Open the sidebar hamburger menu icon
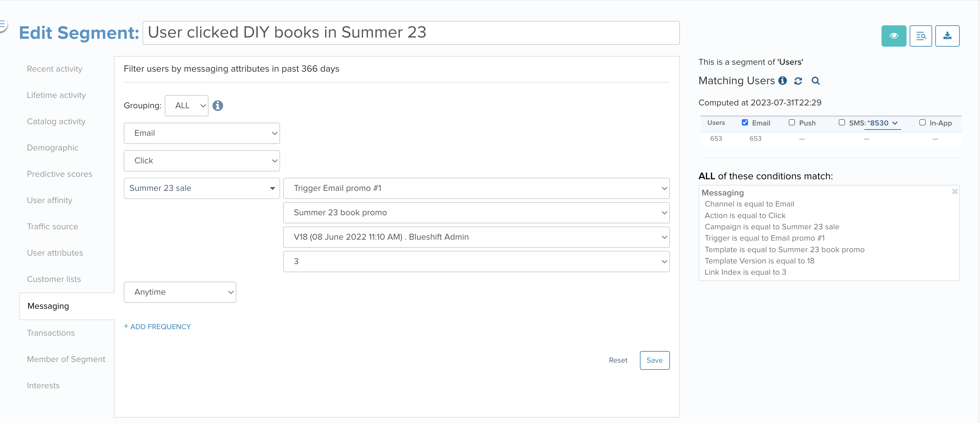This screenshot has height=423, width=980. [3, 23]
